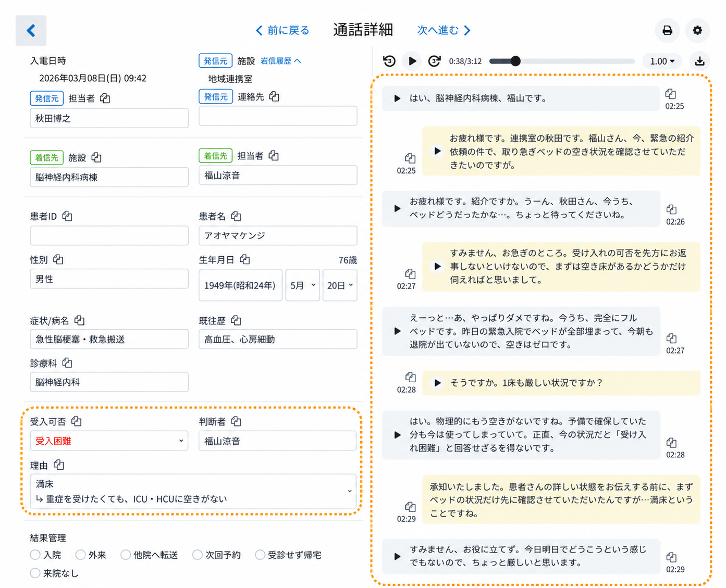726x588 pixels.
Task: Select the 他院へ転送 radio option
Action: pos(126,555)
